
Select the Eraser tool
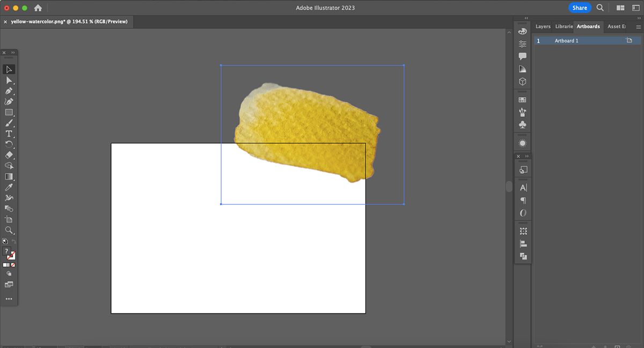(x=9, y=155)
